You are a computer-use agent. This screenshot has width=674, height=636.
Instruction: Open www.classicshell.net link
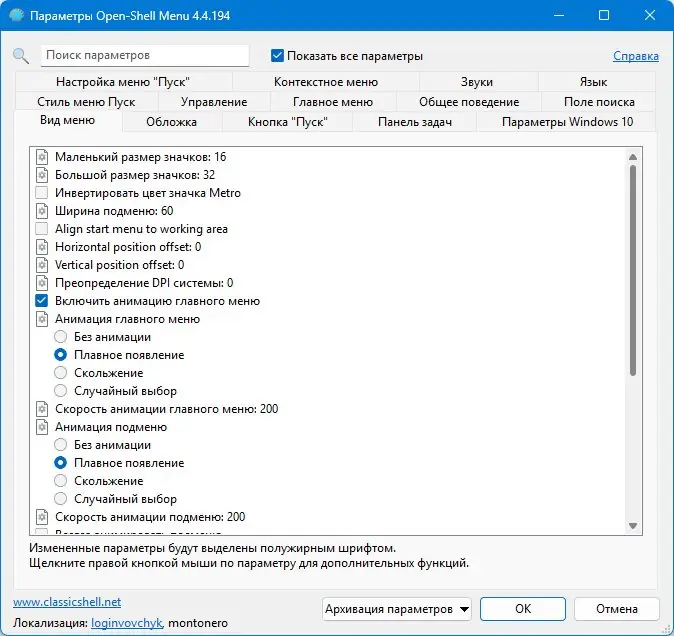[67, 602]
